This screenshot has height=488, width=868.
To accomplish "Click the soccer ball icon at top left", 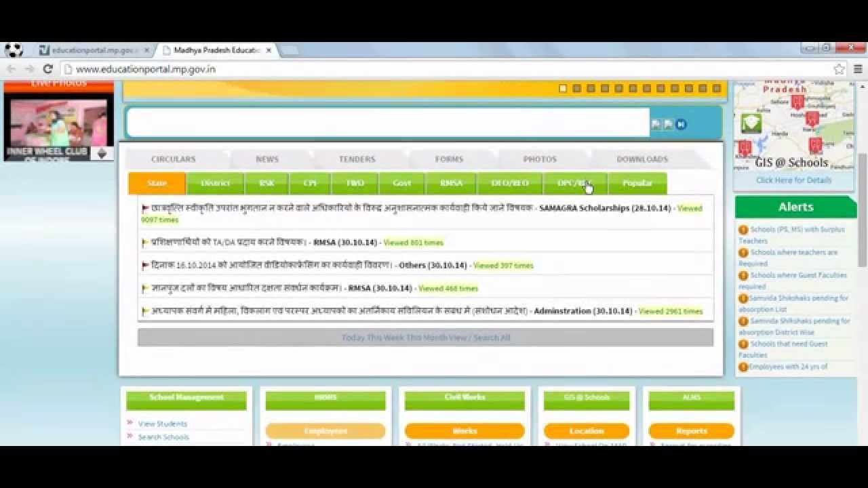I will (14, 50).
